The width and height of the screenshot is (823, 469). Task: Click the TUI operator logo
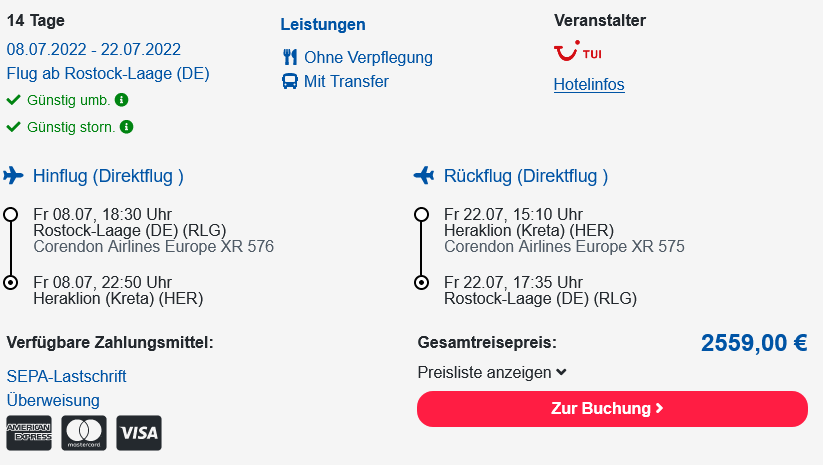[577, 51]
